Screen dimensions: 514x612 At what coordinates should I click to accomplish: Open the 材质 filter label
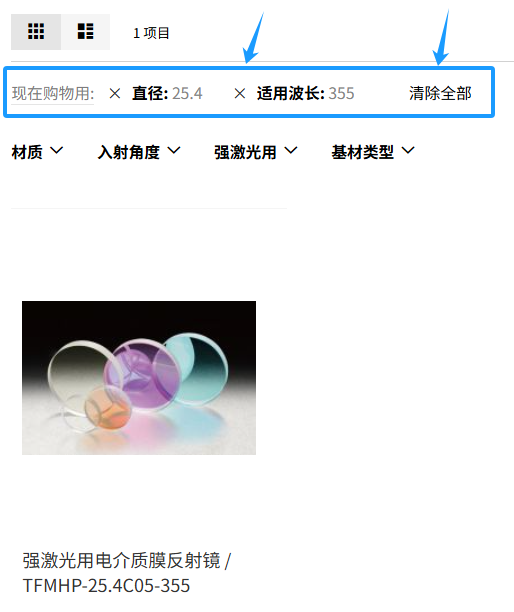point(27,152)
